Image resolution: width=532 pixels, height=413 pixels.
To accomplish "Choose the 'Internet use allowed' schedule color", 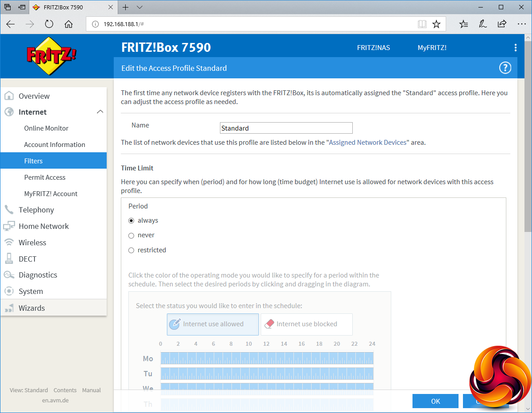I will point(213,324).
